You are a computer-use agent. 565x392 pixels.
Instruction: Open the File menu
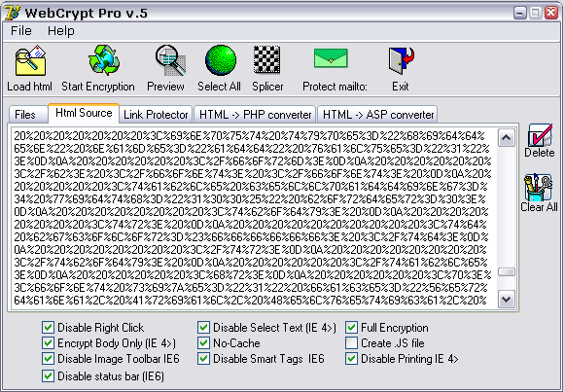pos(20,31)
